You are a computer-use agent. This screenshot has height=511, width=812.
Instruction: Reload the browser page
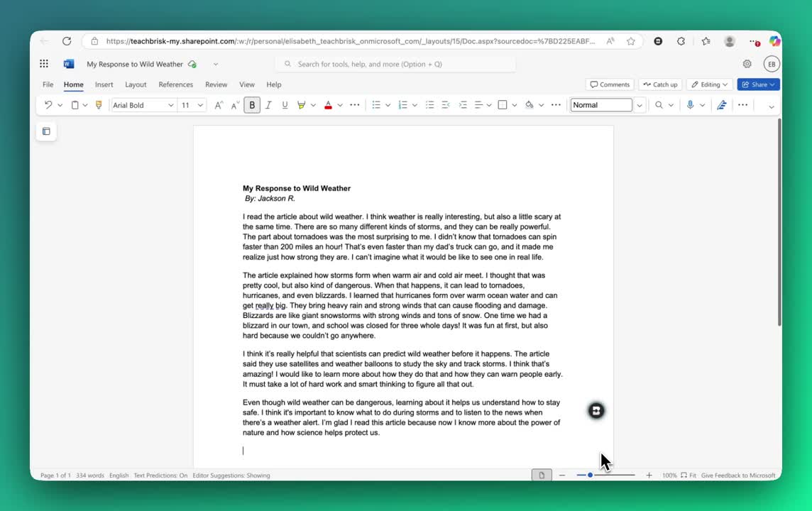(67, 41)
